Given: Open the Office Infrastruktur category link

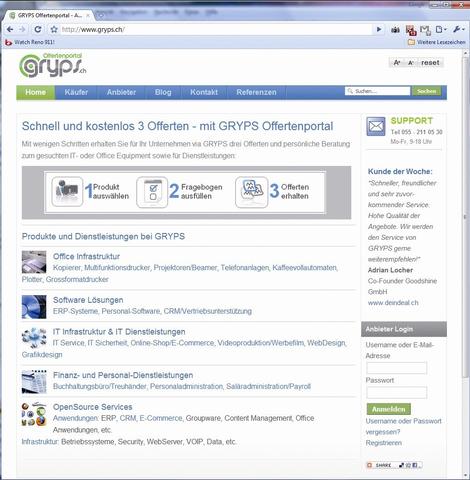Looking at the screenshot, I should 86,256.
